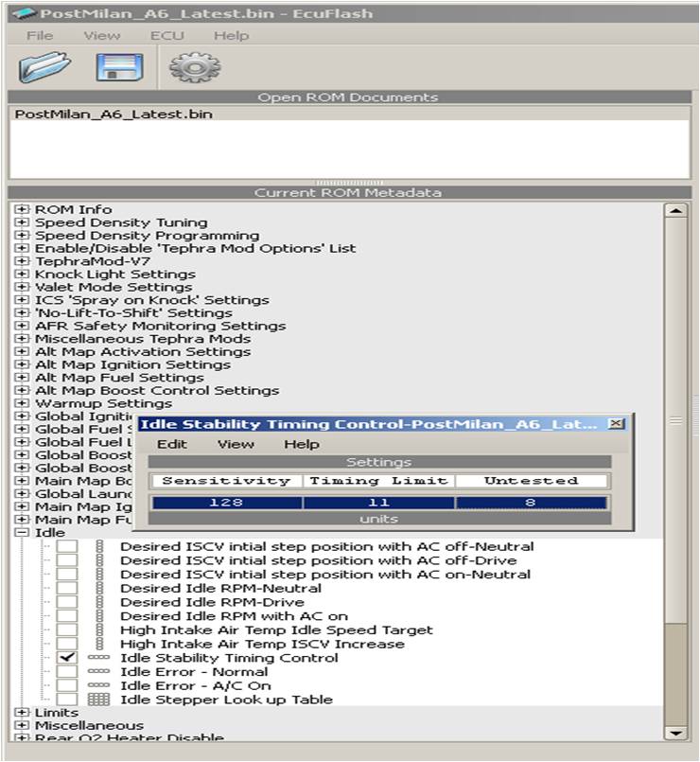700x762 pixels.
Task: Click 'Alt Map Ignition Settings' tree row
Action: point(132,364)
